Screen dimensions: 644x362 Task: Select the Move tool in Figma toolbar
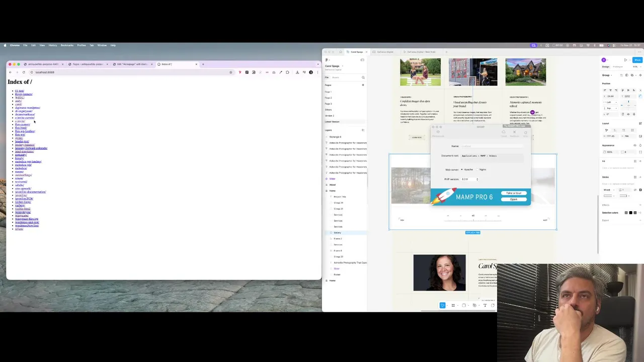443,305
